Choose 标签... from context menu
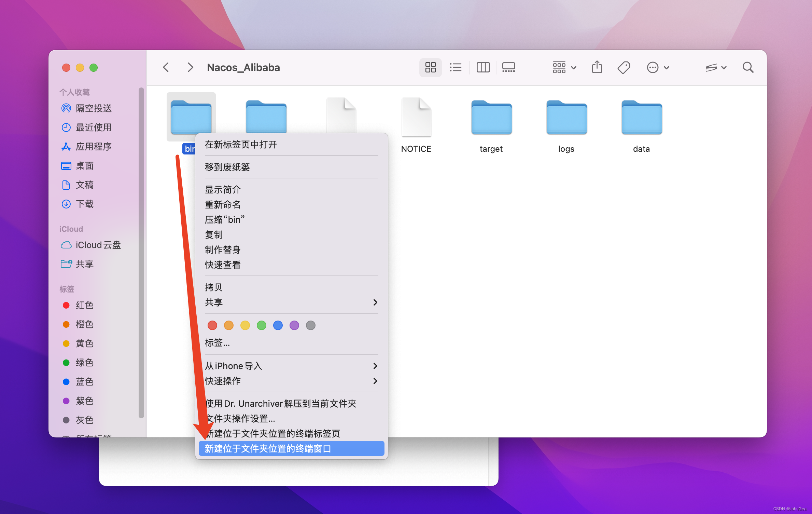This screenshot has width=812, height=514. (x=291, y=343)
